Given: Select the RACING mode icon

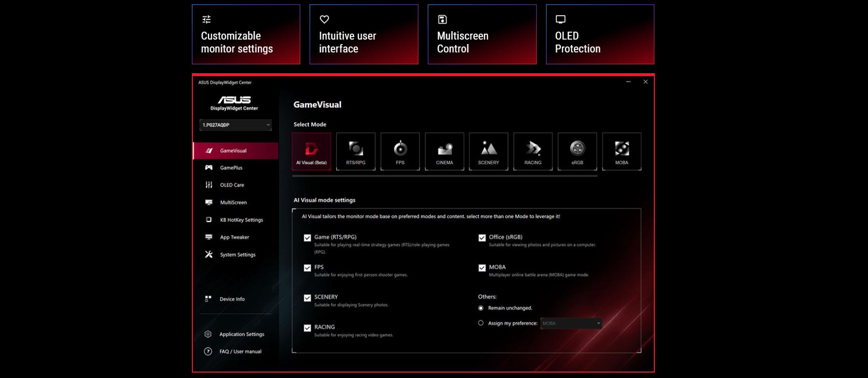Looking at the screenshot, I should click(x=533, y=151).
